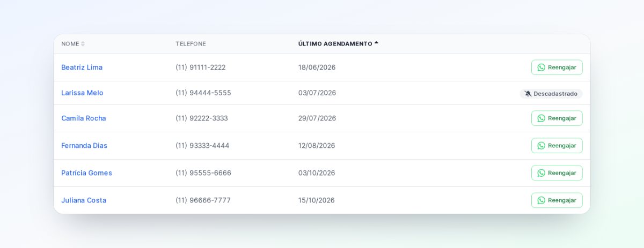Click the date 15/10/2026

317,200
